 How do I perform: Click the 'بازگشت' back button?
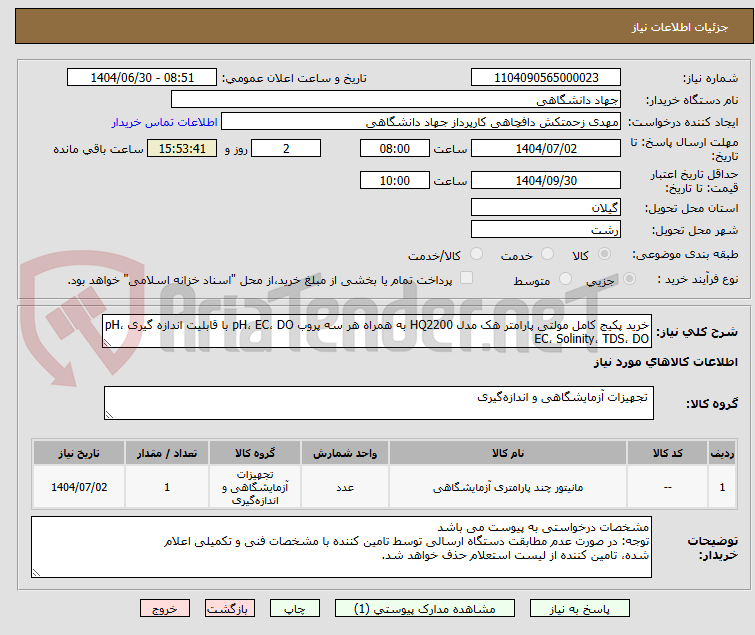tap(230, 609)
